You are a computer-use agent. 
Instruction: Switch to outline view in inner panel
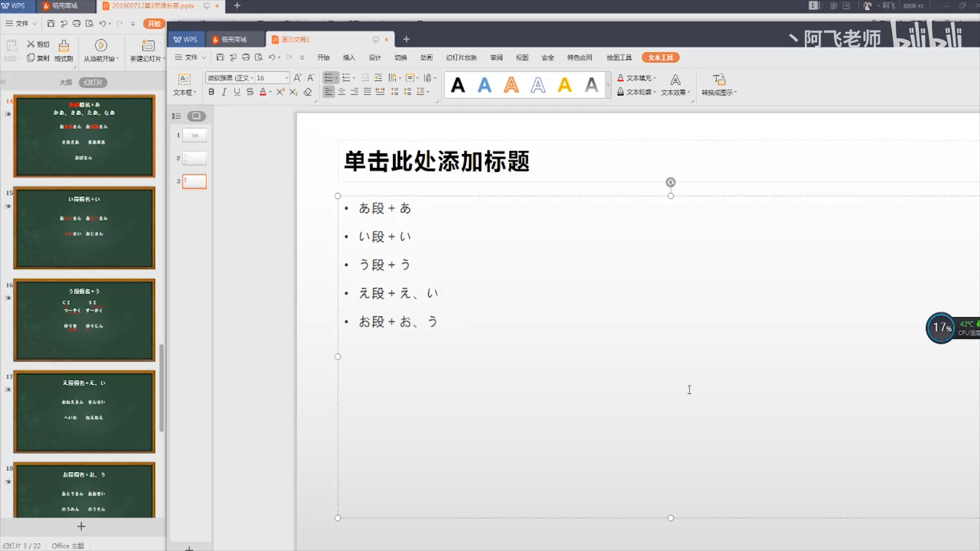point(177,116)
